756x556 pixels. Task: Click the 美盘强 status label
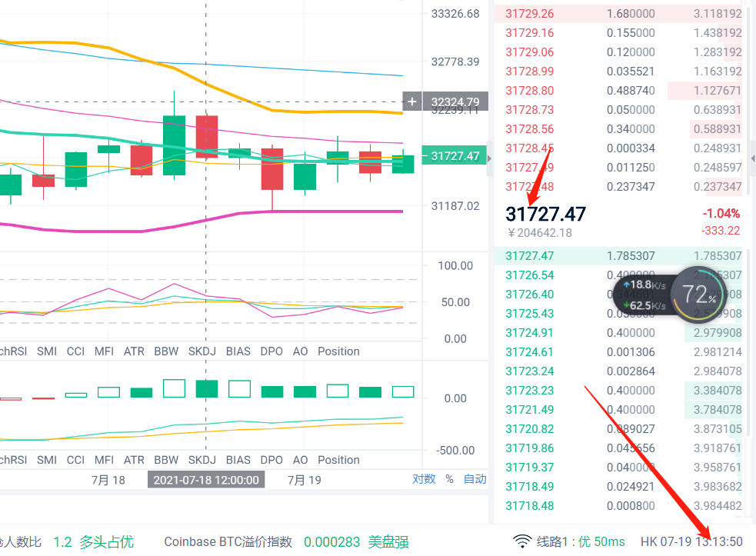388,542
